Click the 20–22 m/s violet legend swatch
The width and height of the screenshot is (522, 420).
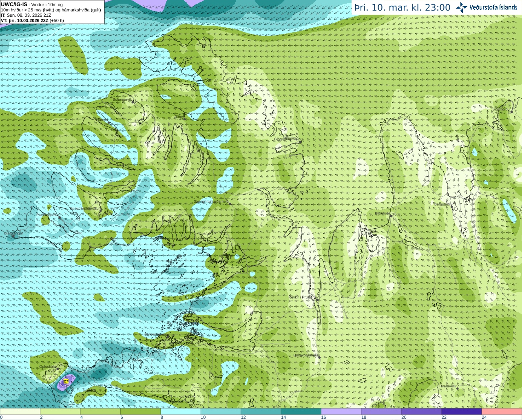[x=421, y=411]
